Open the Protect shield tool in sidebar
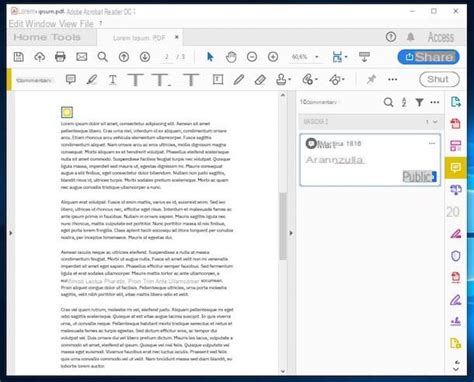Viewport: 474px width, 382px height. pos(456,256)
